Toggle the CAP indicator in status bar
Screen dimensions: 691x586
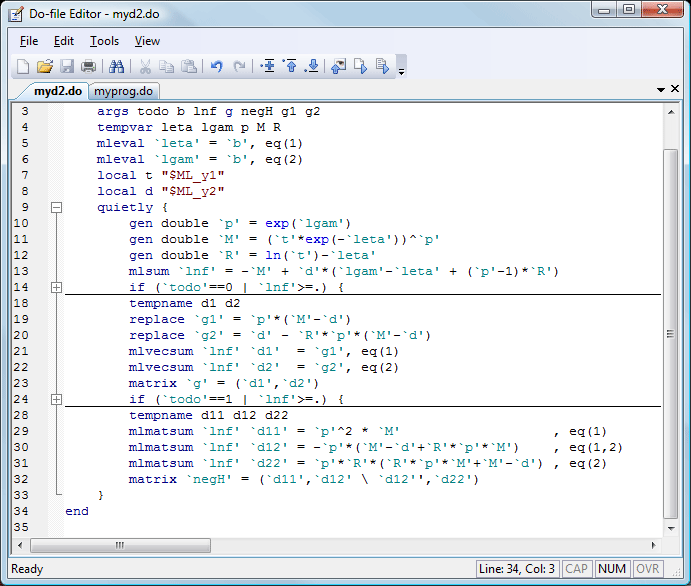(x=577, y=569)
